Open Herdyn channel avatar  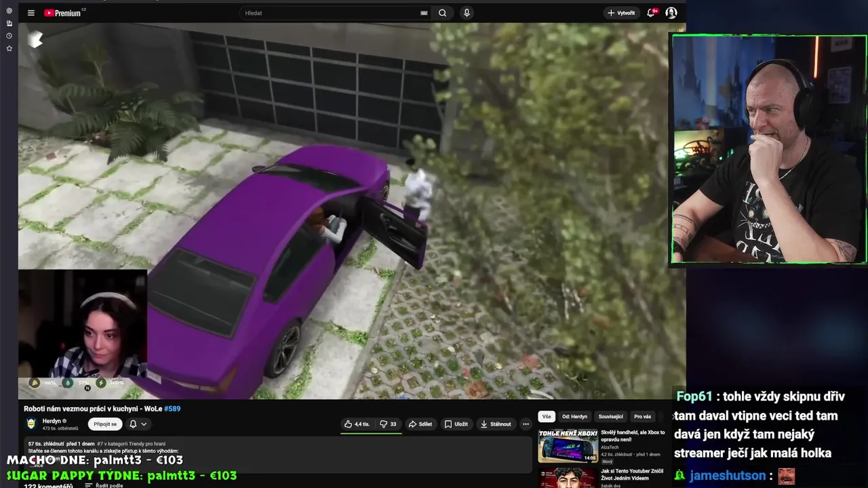pyautogui.click(x=31, y=424)
